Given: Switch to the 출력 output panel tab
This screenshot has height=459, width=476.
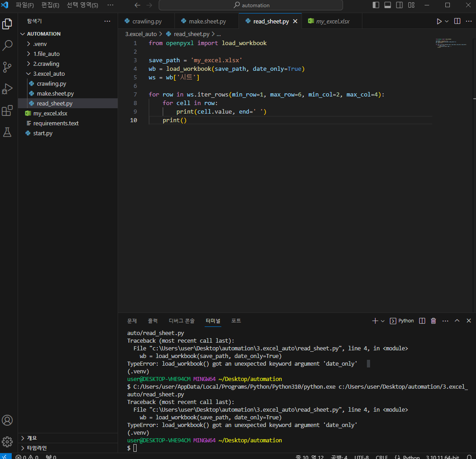Looking at the screenshot, I should click(x=153, y=321).
